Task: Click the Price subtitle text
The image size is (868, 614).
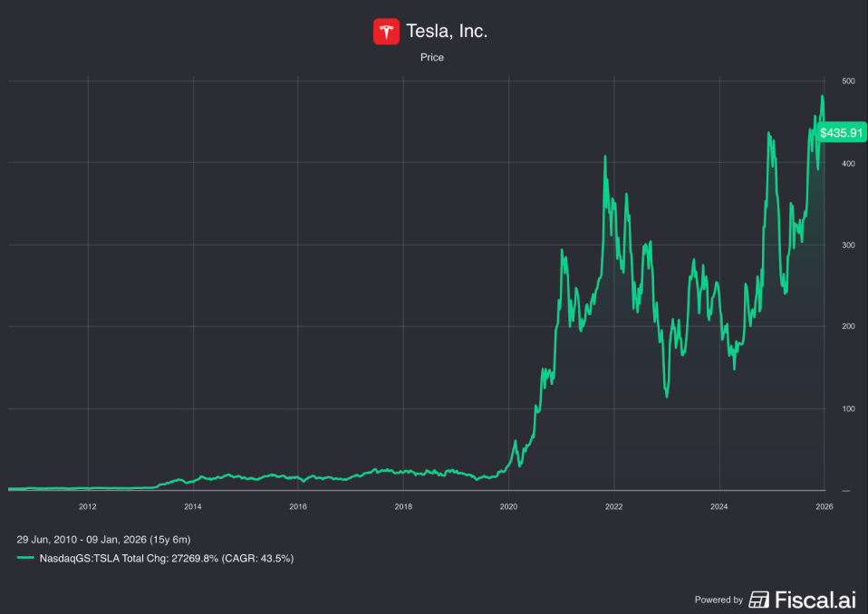Action: (432, 58)
